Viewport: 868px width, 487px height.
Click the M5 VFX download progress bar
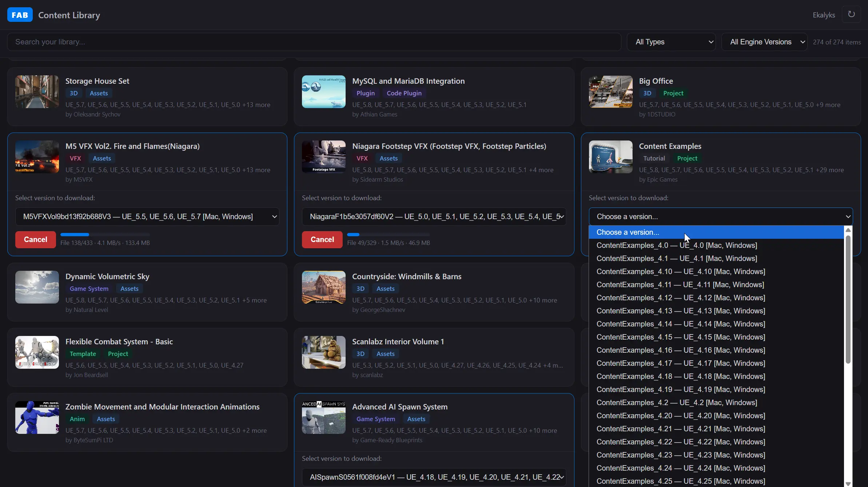coord(105,234)
